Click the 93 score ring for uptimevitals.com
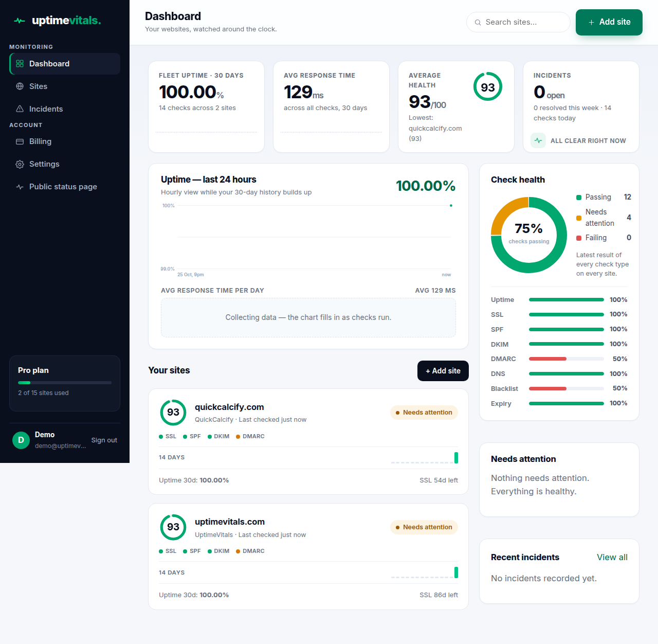The height and width of the screenshot is (644, 658). click(x=173, y=527)
